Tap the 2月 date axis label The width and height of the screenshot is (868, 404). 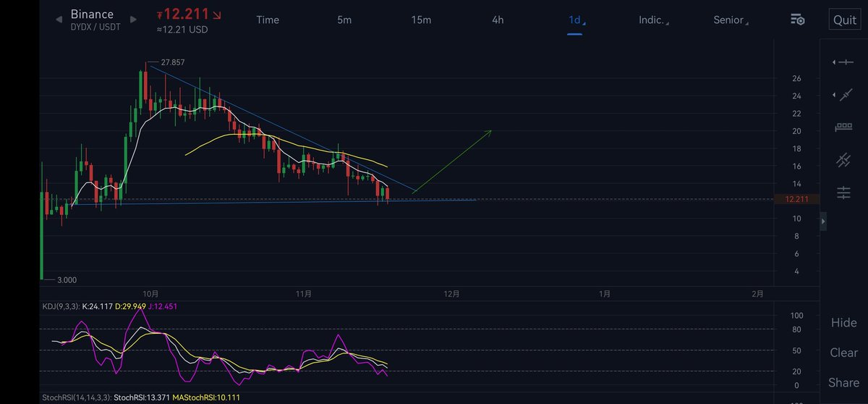pos(757,294)
